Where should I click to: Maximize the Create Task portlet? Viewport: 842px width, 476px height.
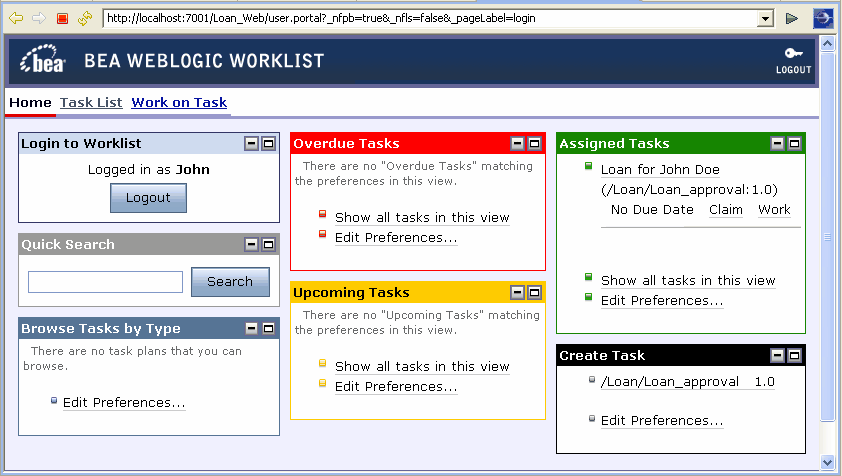coord(794,355)
